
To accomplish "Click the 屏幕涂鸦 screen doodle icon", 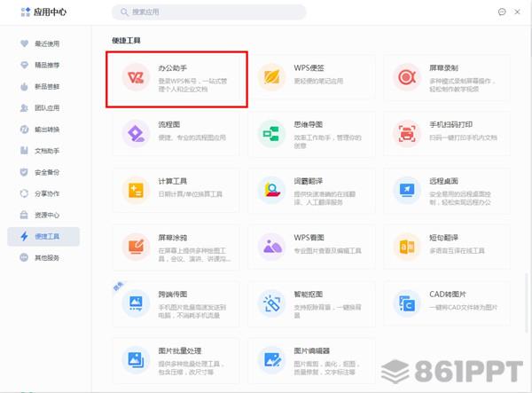I will click(x=136, y=246).
